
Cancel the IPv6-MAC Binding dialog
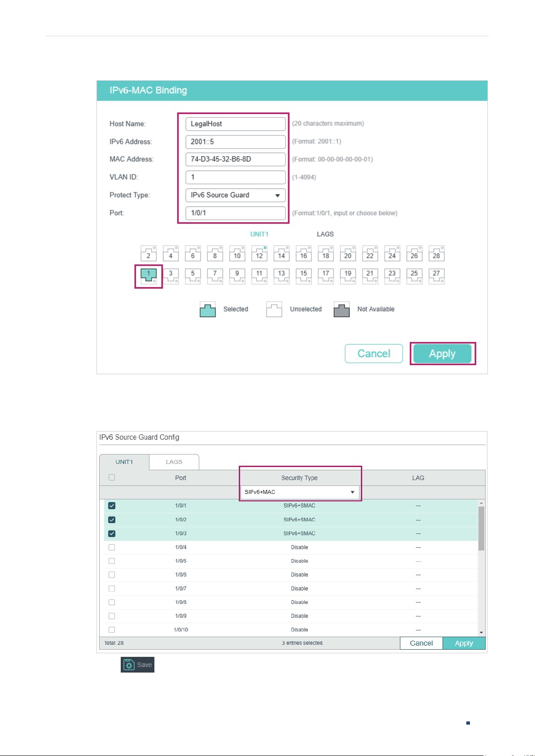click(x=374, y=354)
